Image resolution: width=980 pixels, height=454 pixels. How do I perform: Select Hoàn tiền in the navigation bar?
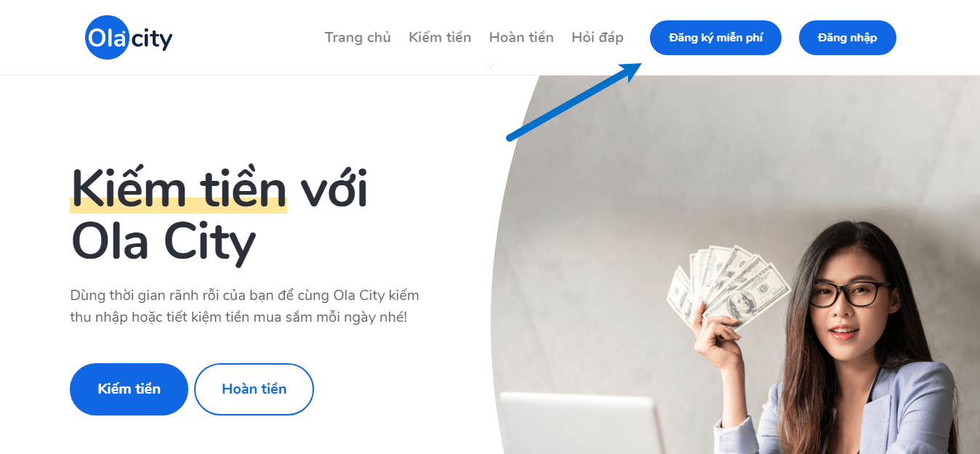click(x=521, y=37)
